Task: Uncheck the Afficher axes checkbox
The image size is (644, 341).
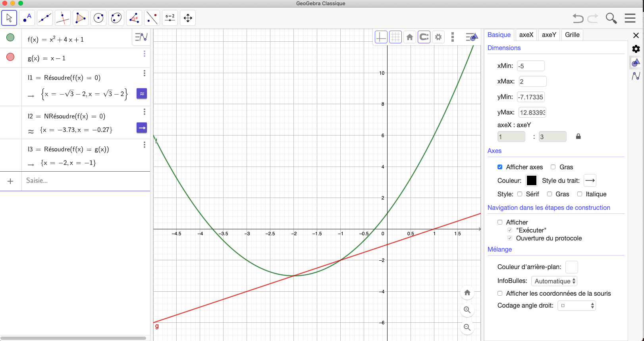Action: [x=500, y=167]
